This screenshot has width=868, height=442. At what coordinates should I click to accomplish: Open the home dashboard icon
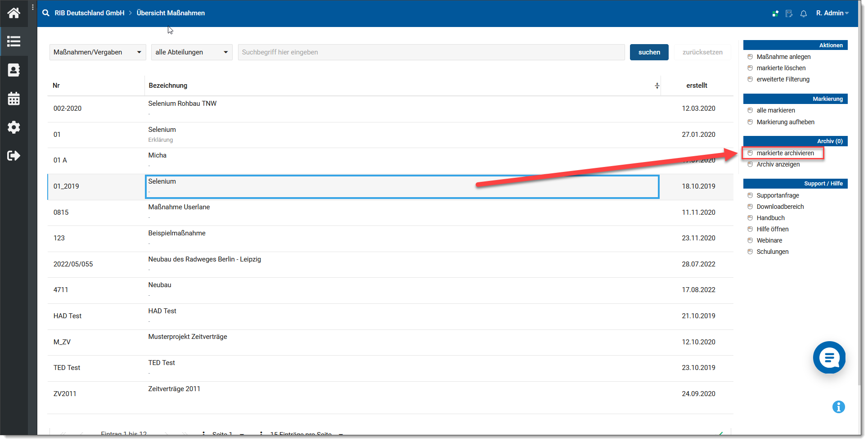(14, 13)
